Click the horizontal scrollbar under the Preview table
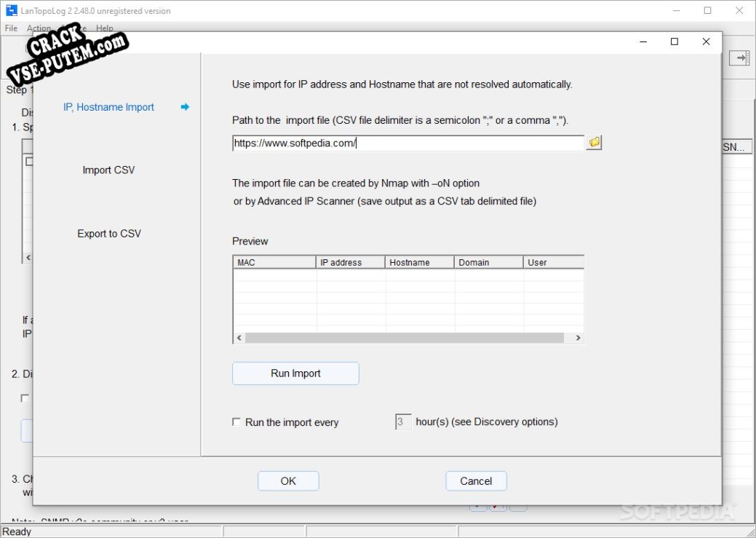Image resolution: width=756 pixels, height=538 pixels. [x=407, y=338]
